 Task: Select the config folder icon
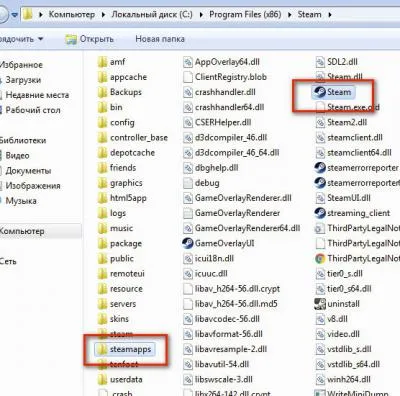pos(102,123)
